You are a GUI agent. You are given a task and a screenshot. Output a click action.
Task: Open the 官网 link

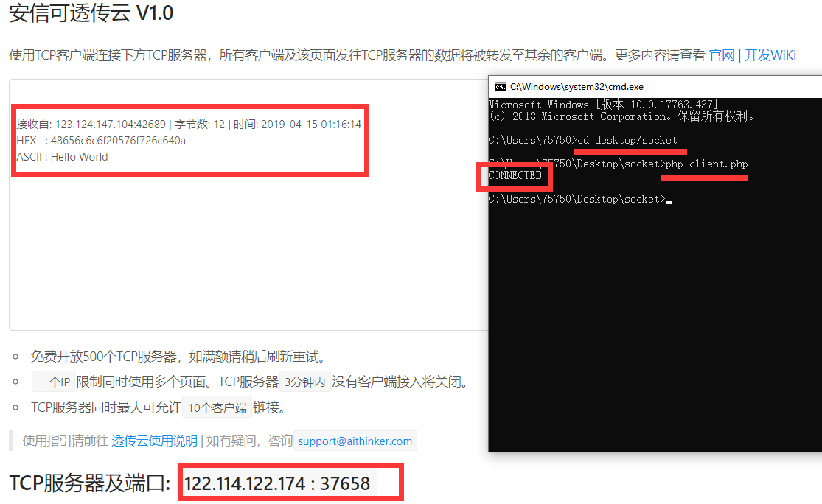tap(721, 55)
